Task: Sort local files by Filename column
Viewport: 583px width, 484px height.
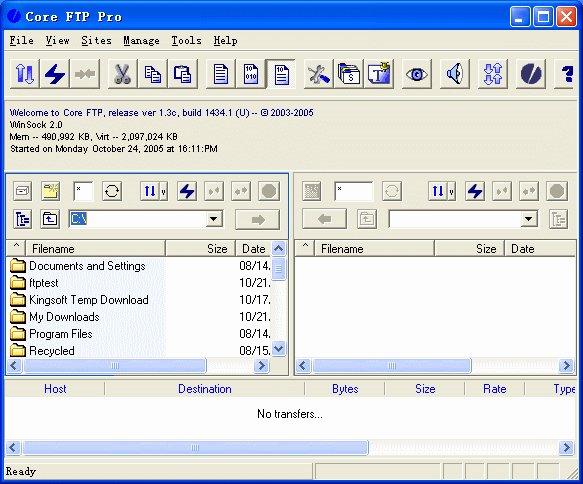Action: [x=96, y=249]
